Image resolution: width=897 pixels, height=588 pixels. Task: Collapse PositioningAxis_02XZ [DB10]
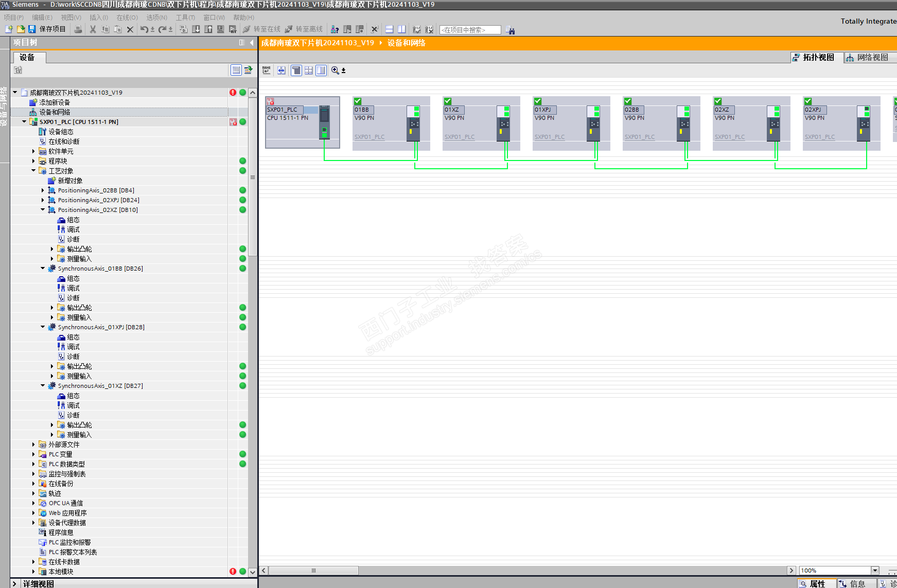point(43,210)
